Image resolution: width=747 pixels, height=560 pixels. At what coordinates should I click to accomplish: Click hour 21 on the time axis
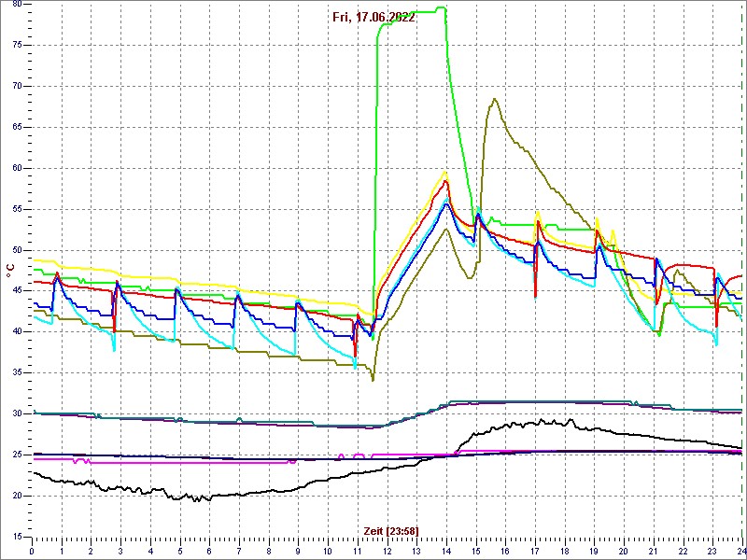pos(653,551)
